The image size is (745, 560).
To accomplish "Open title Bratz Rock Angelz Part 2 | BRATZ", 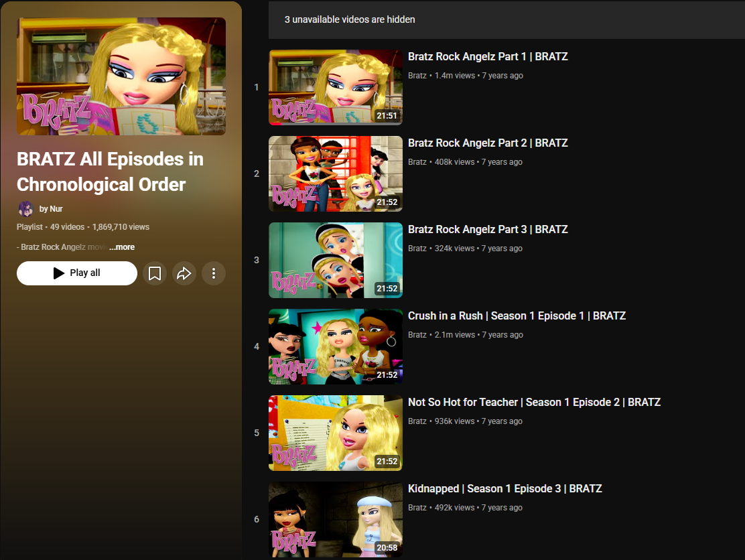I will click(x=488, y=143).
